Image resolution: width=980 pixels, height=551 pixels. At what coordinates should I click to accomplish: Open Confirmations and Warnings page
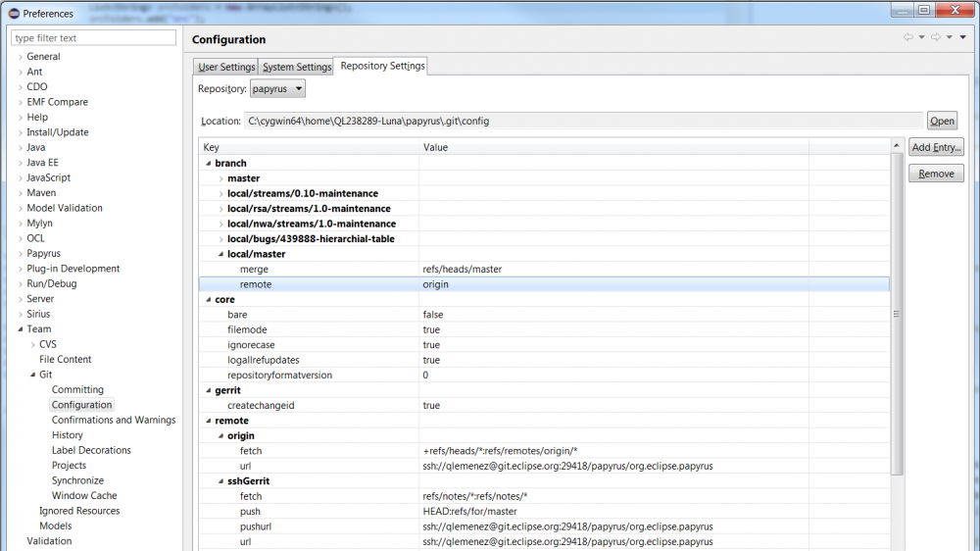coord(114,420)
